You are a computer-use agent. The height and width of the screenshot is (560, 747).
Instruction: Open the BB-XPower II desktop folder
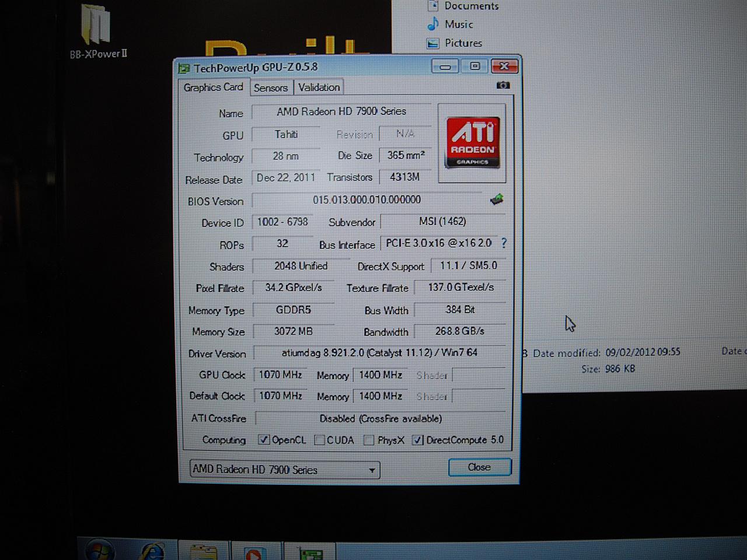(x=99, y=33)
